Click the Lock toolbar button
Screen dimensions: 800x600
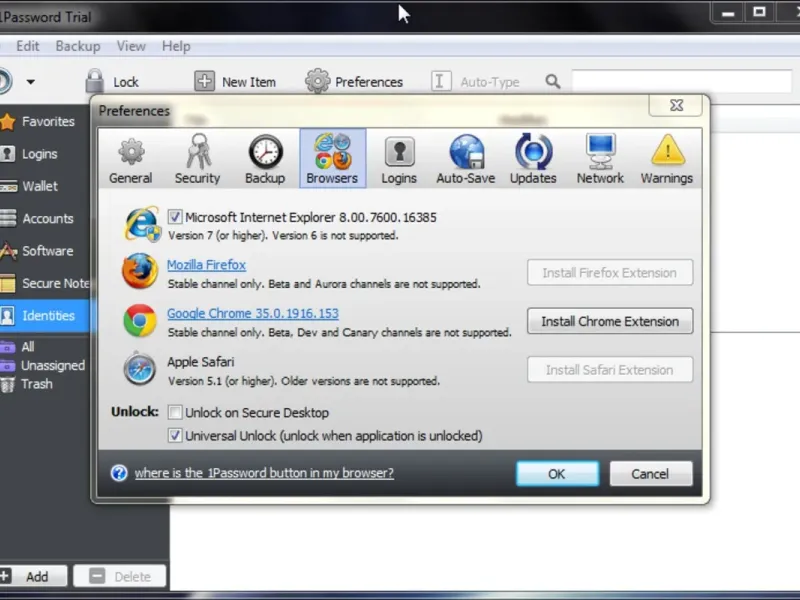point(112,82)
